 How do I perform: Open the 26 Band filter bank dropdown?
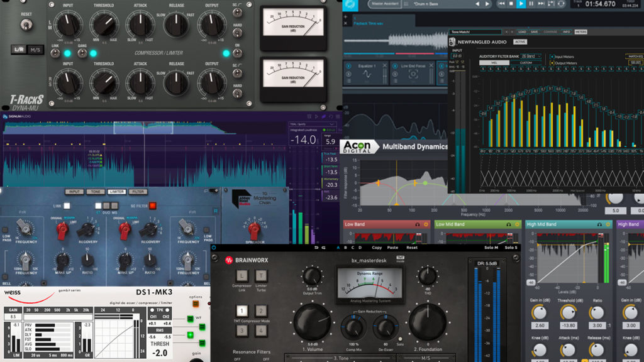(531, 56)
